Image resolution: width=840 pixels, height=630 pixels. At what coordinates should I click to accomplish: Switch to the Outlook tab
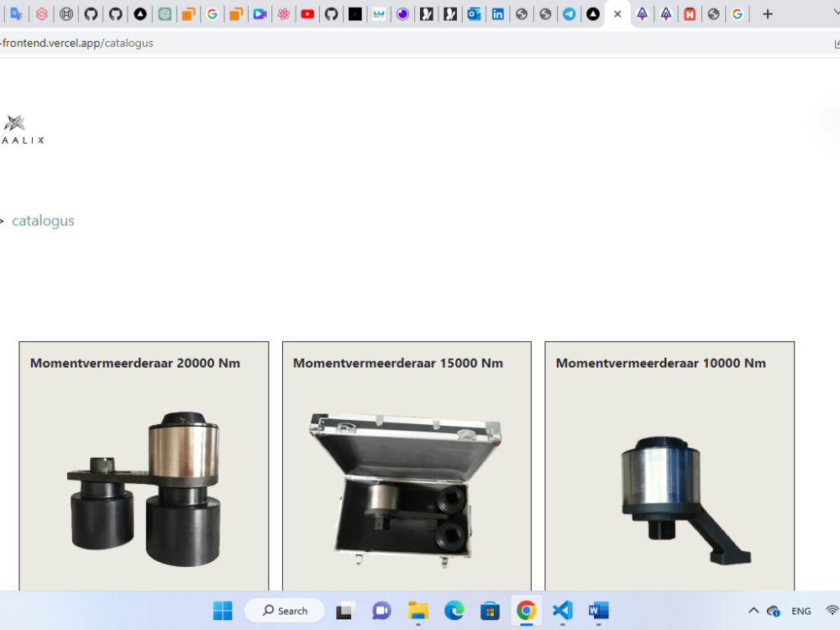coord(474,14)
